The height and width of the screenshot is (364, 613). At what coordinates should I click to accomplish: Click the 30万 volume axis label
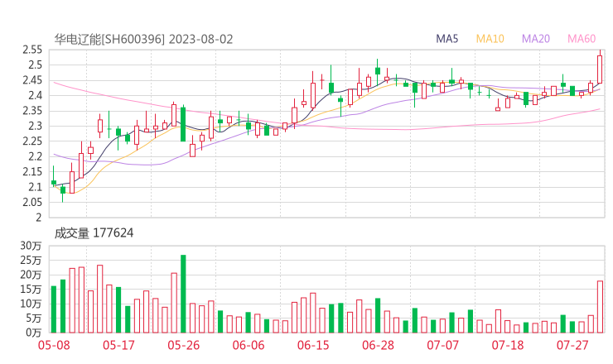click(x=31, y=246)
